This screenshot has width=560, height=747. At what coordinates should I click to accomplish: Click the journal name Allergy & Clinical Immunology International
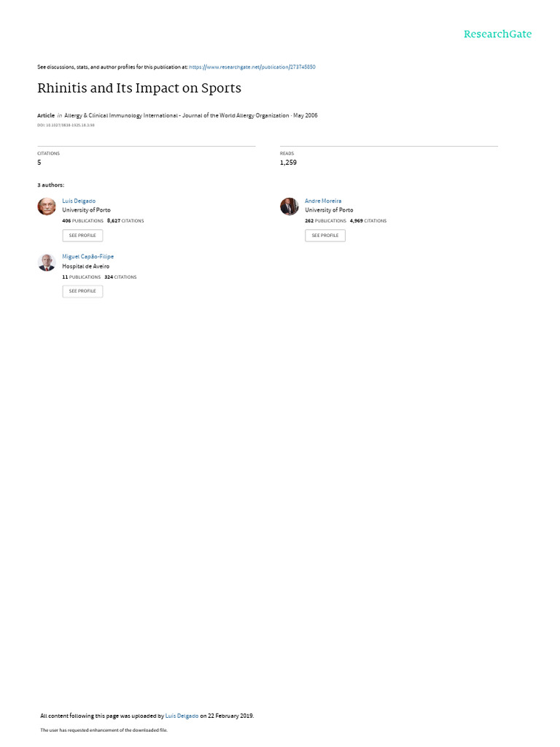coord(121,115)
